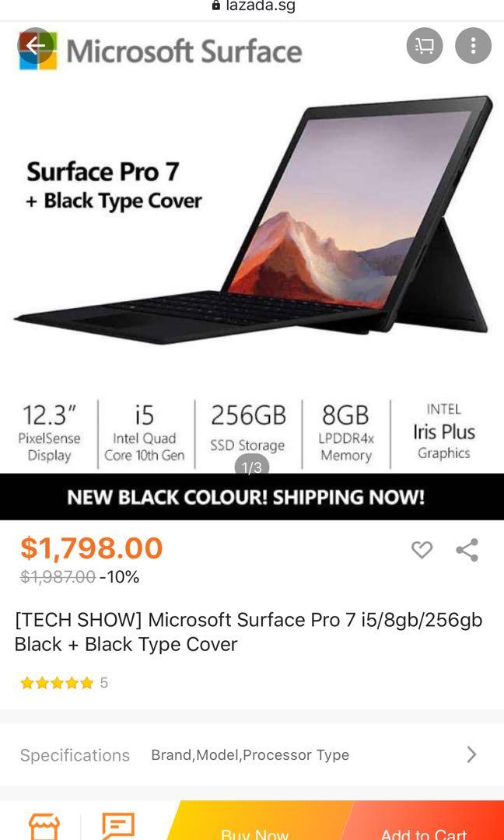Viewport: 504px width, 840px height.
Task: Tap the product title text
Action: pyautogui.click(x=249, y=632)
